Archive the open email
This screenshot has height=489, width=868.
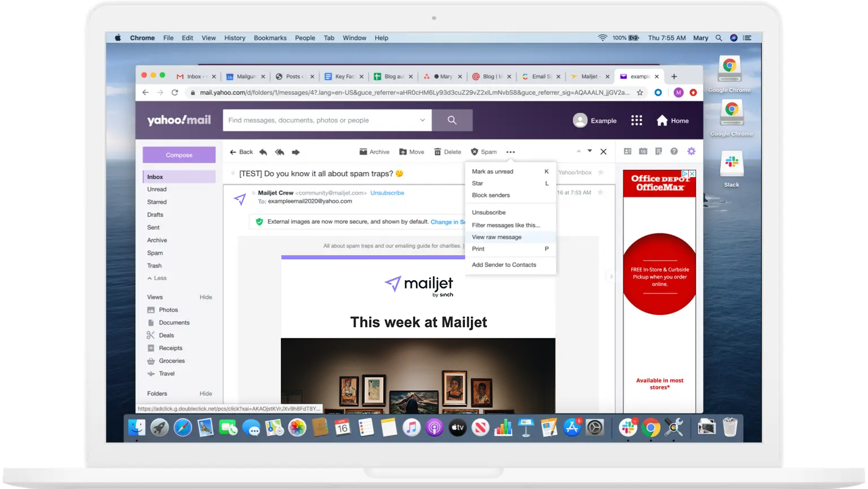pyautogui.click(x=374, y=152)
